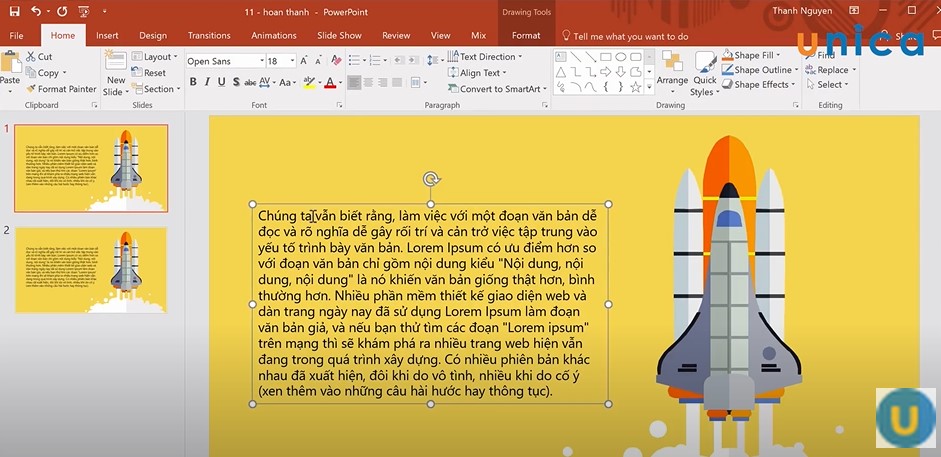This screenshot has height=457, width=941.
Task: Open the Text Direction dropdown
Action: [x=485, y=56]
